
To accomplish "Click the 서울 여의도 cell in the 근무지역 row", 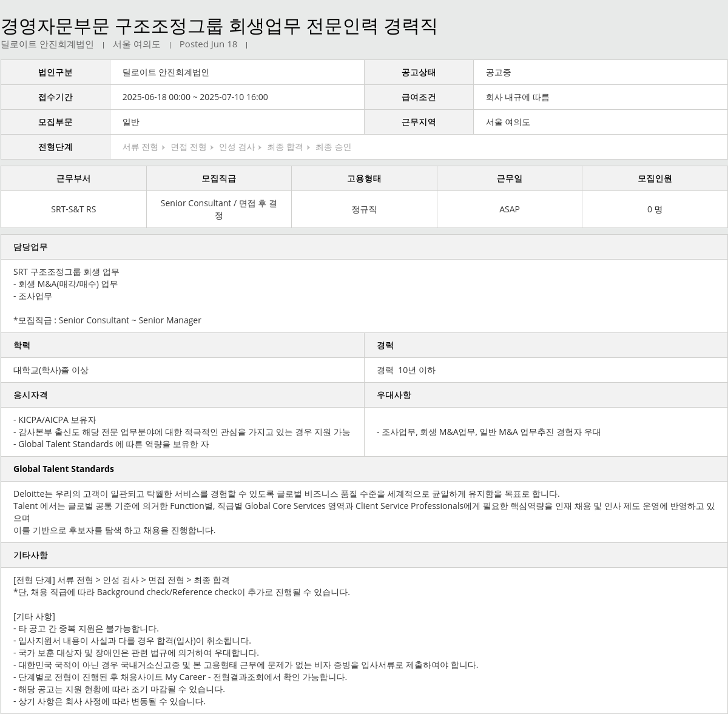I will point(601,122).
